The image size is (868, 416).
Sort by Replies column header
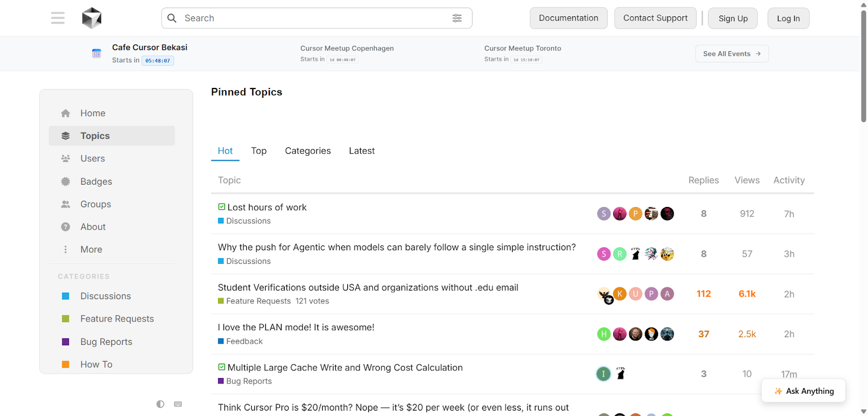tap(704, 180)
